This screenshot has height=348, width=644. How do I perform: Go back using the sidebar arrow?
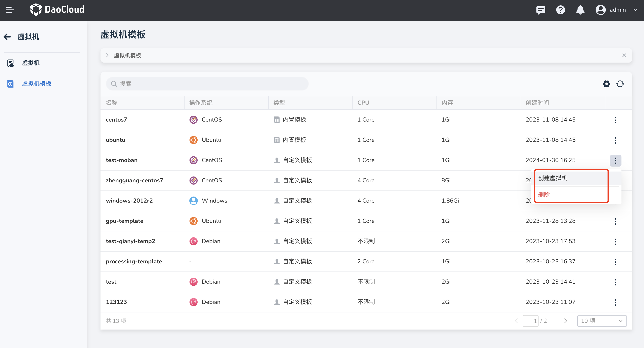7,37
